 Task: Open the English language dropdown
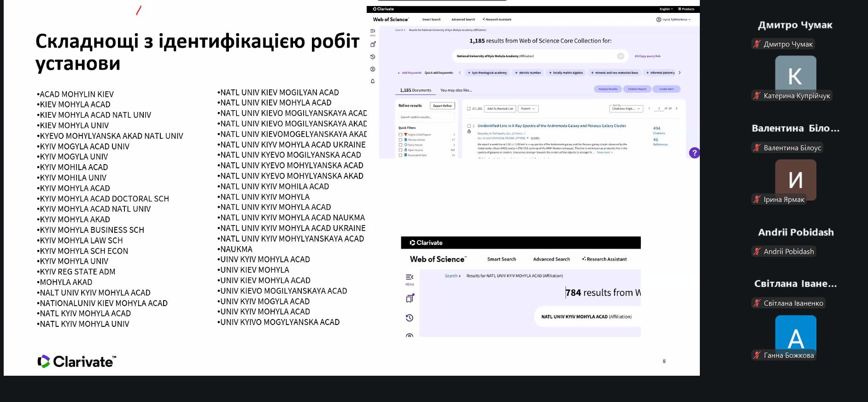click(x=666, y=9)
